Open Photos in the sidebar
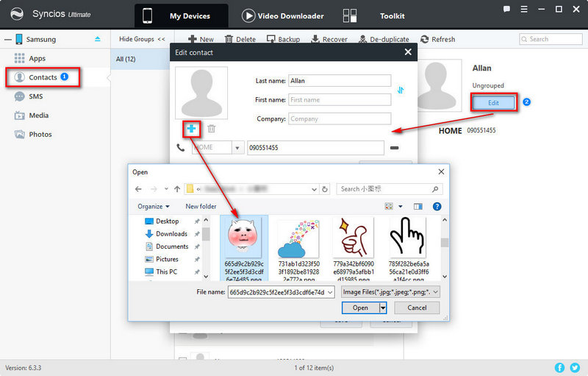The height and width of the screenshot is (376, 588). (x=33, y=135)
